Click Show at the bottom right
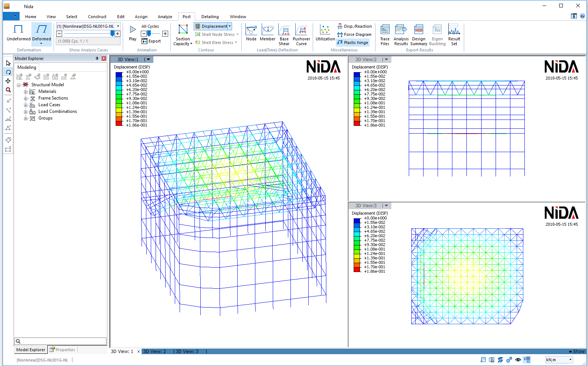 (577, 352)
